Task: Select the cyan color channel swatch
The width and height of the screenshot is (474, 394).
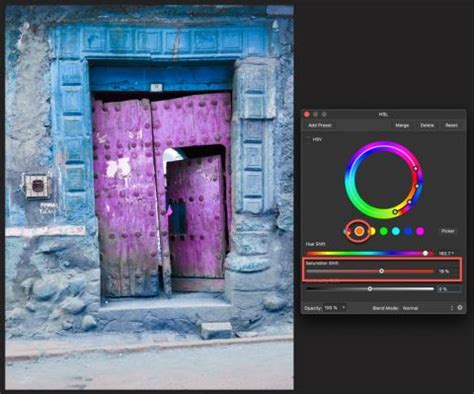Action: point(396,231)
